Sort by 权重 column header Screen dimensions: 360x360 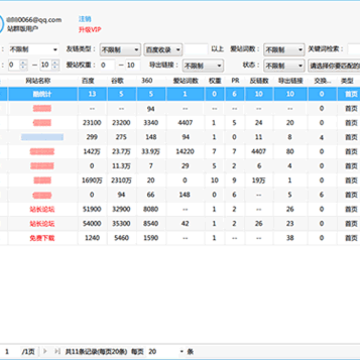tap(215, 81)
